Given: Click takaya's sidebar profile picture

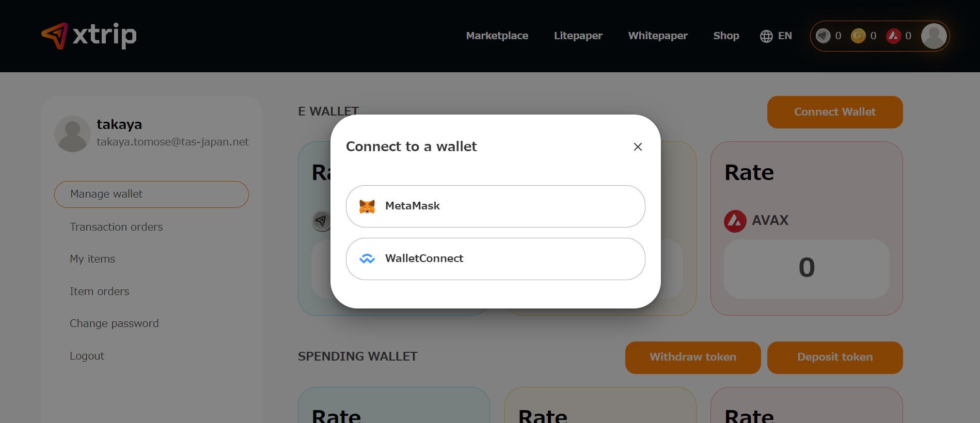Looking at the screenshot, I should coord(73,134).
